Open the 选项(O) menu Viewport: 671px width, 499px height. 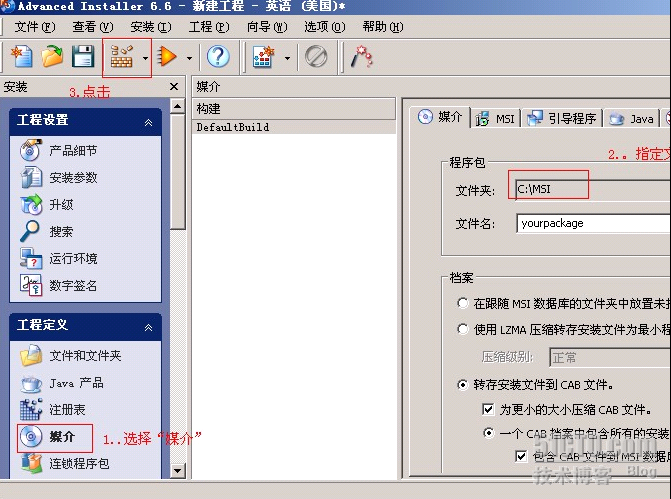pos(324,27)
